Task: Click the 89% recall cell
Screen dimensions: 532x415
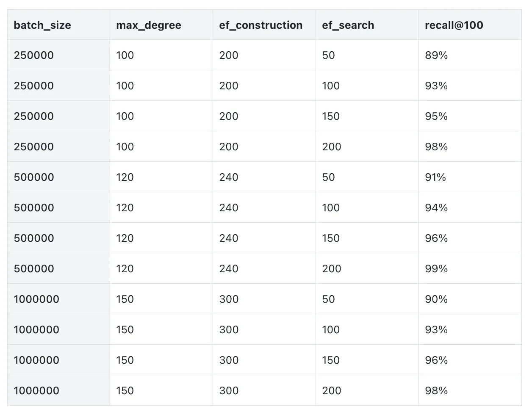Action: click(436, 55)
